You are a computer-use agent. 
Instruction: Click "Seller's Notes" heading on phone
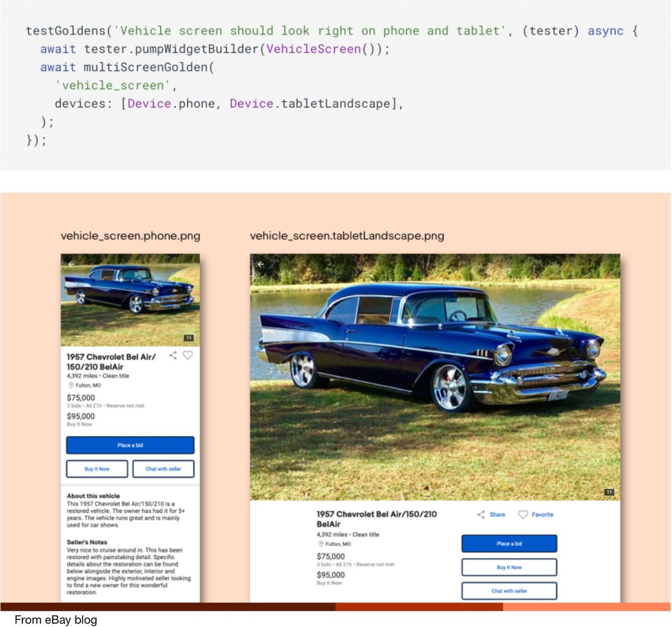click(x=87, y=542)
